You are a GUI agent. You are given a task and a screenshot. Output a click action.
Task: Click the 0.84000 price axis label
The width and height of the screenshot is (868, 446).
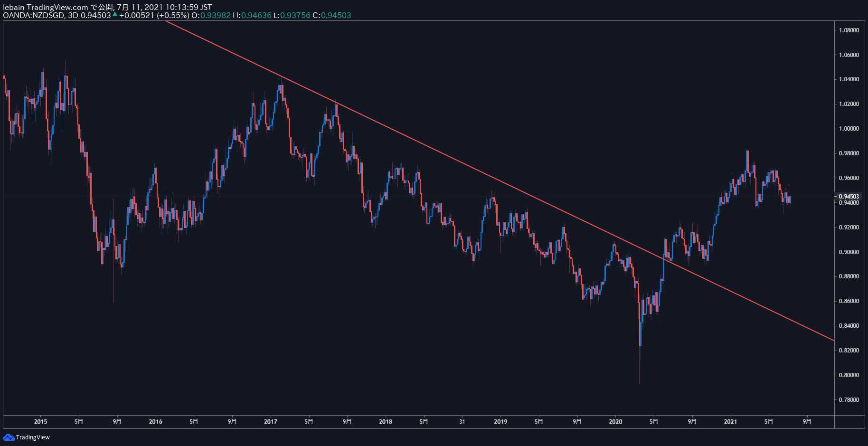tap(849, 326)
